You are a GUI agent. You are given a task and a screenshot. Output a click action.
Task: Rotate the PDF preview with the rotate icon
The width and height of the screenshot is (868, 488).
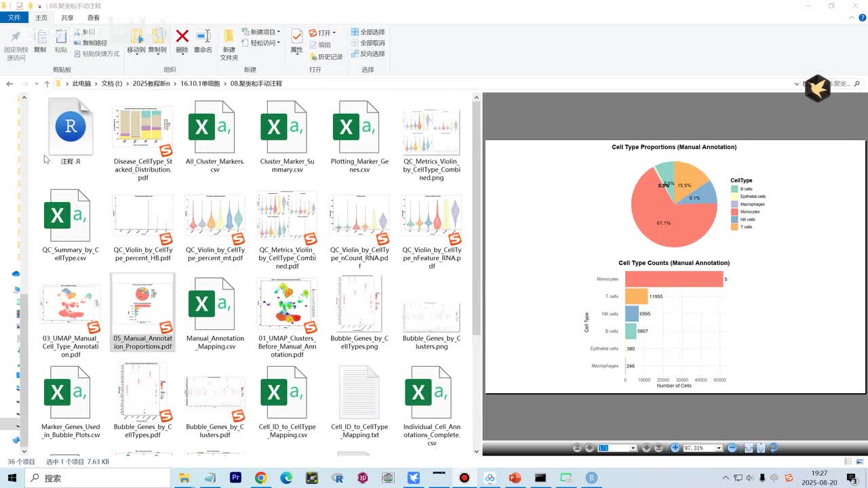773,448
